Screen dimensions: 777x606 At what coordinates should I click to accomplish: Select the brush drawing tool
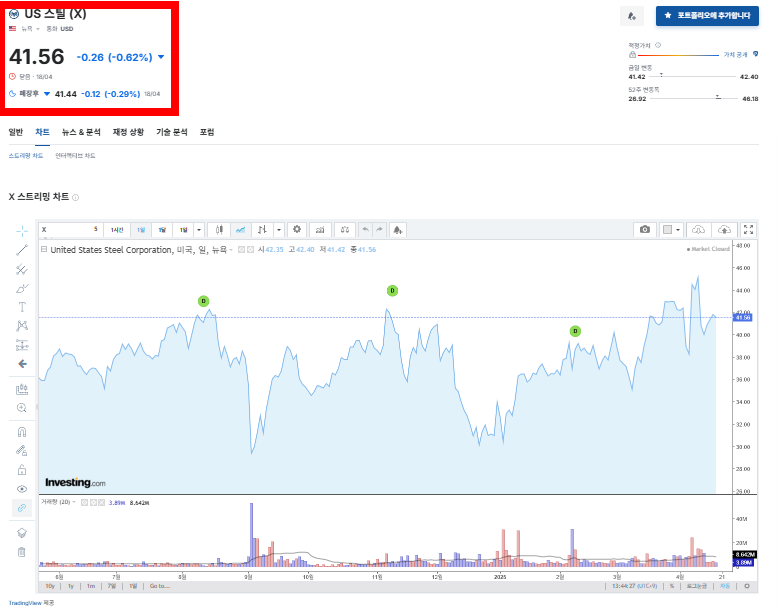point(22,288)
